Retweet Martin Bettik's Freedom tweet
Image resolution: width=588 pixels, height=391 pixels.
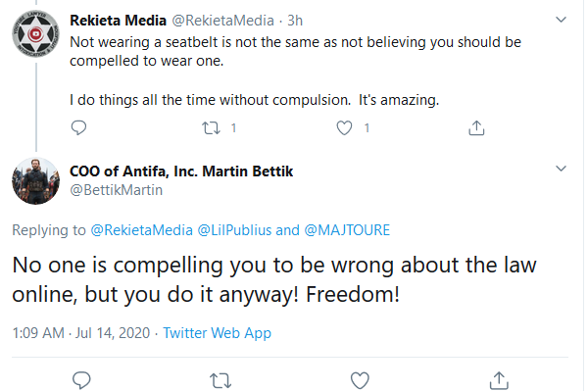coord(220,380)
